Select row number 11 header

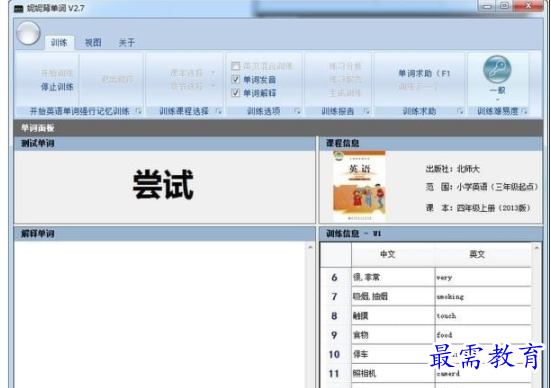coord(335,373)
